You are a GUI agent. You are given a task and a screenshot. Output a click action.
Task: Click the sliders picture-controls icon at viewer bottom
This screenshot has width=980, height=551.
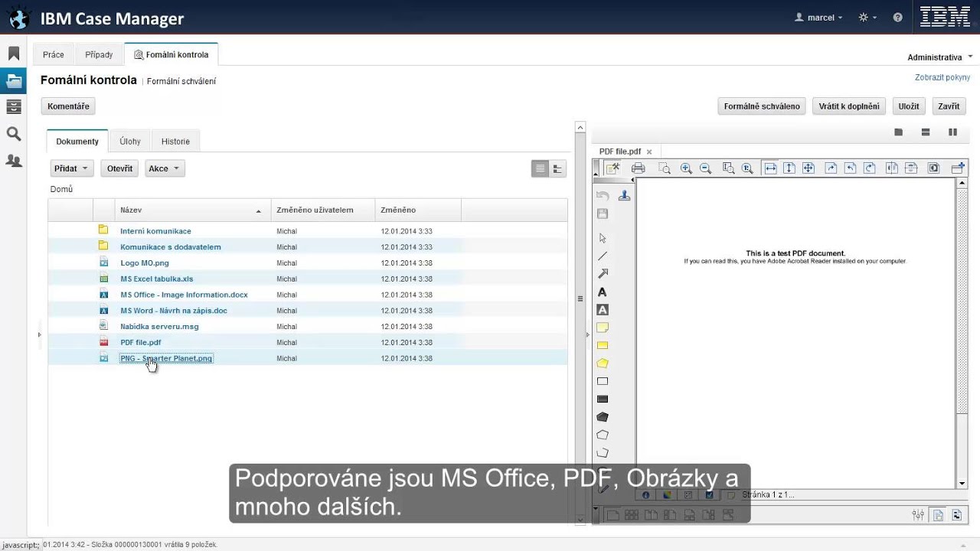pyautogui.click(x=918, y=515)
